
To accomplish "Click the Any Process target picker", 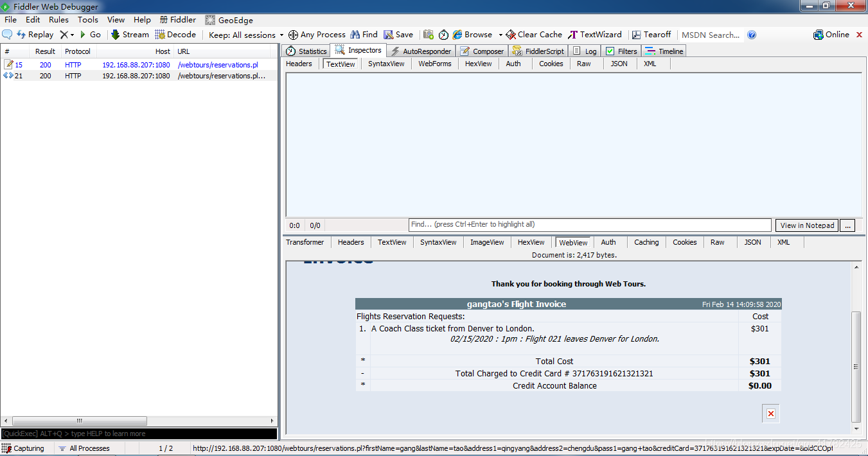I will (317, 35).
